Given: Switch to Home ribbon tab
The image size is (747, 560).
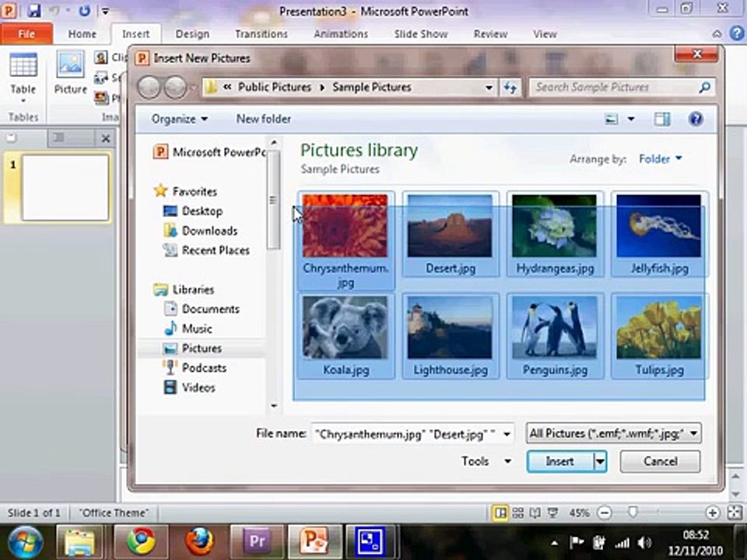Looking at the screenshot, I should (x=82, y=33).
